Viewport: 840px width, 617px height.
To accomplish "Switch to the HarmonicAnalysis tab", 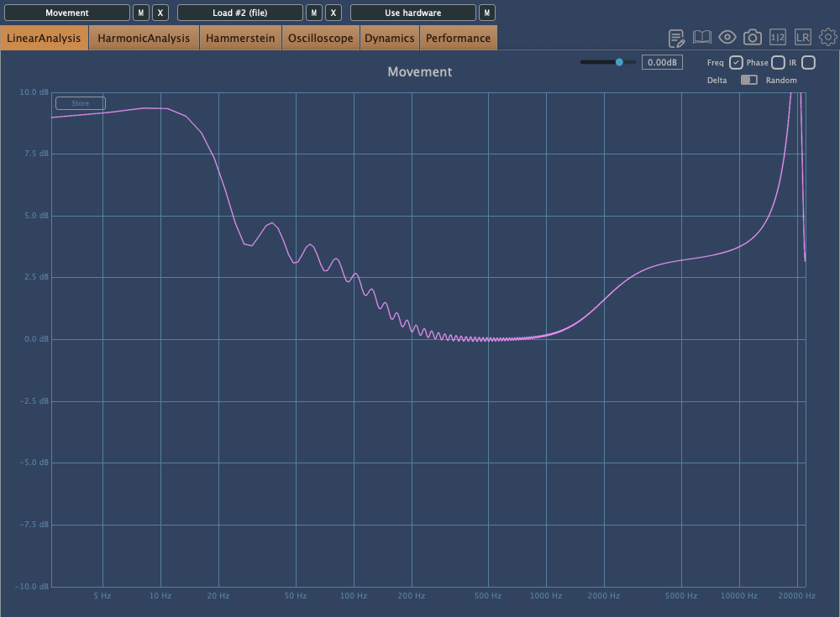I will click(144, 38).
